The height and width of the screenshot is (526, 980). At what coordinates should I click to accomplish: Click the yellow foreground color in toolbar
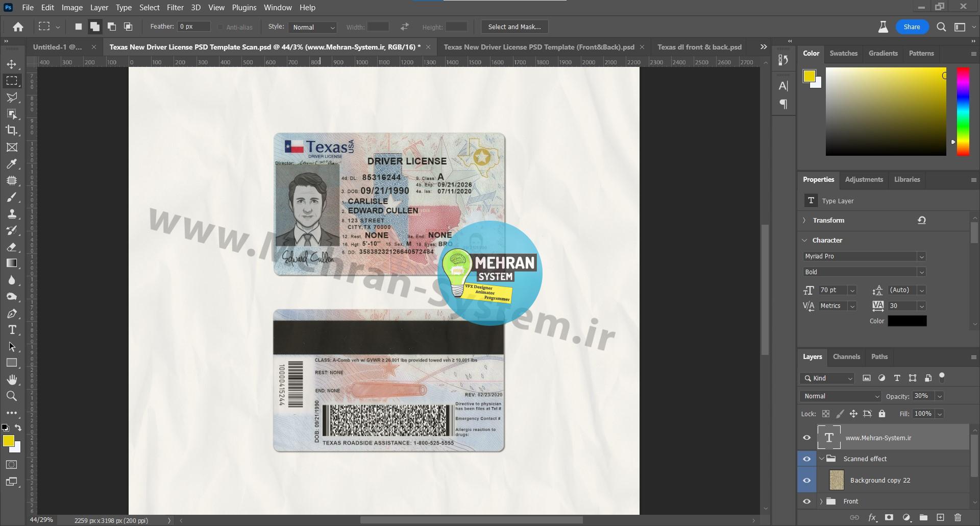pos(8,441)
